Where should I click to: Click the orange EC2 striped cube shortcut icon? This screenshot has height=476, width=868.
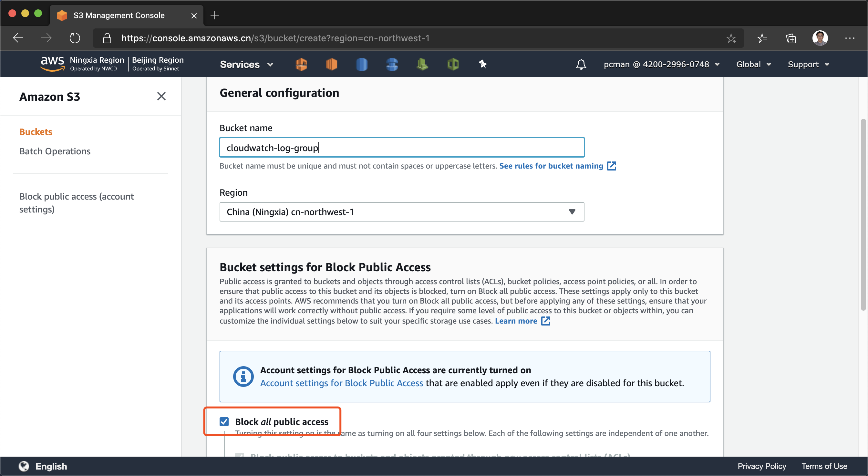point(332,64)
